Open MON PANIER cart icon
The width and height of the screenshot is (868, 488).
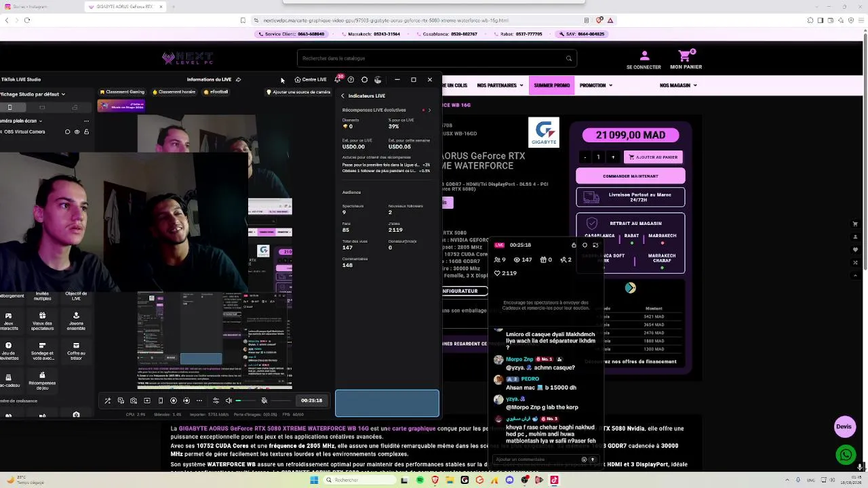click(x=686, y=56)
